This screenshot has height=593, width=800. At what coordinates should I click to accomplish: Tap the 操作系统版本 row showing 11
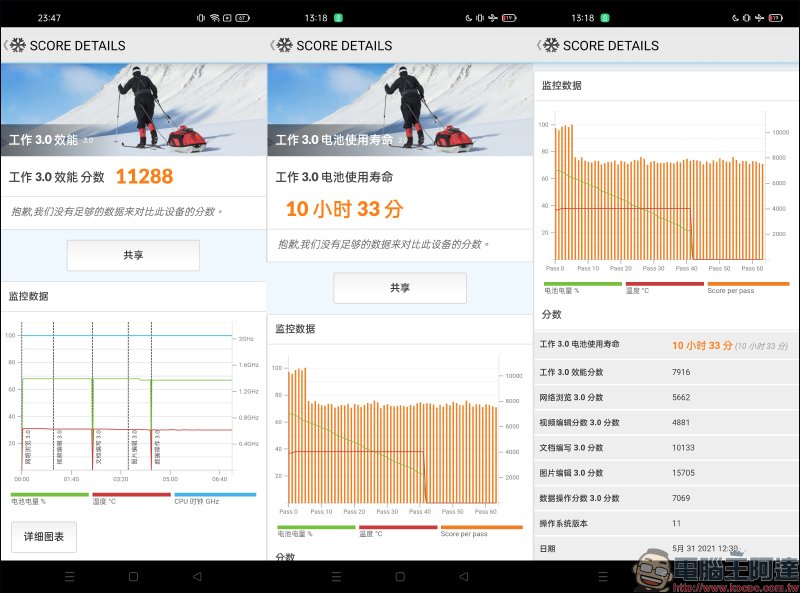pos(666,523)
